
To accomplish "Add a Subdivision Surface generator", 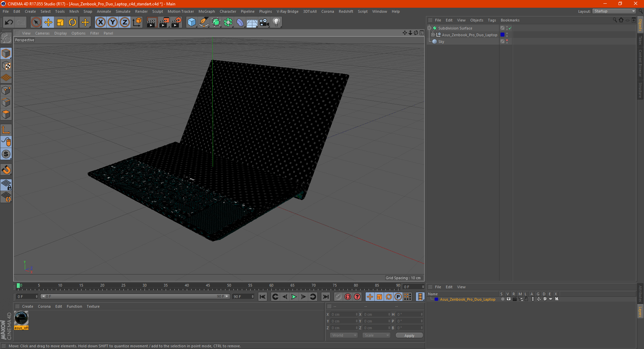I will tap(216, 22).
